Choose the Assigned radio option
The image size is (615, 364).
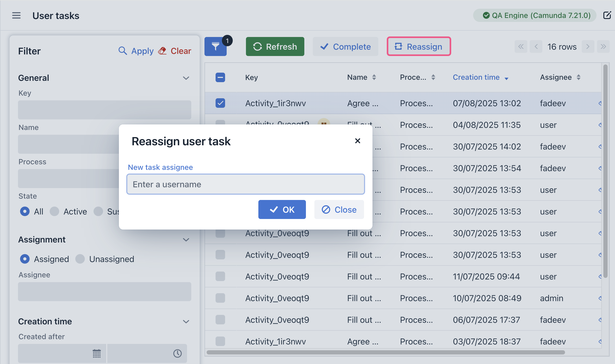point(25,259)
